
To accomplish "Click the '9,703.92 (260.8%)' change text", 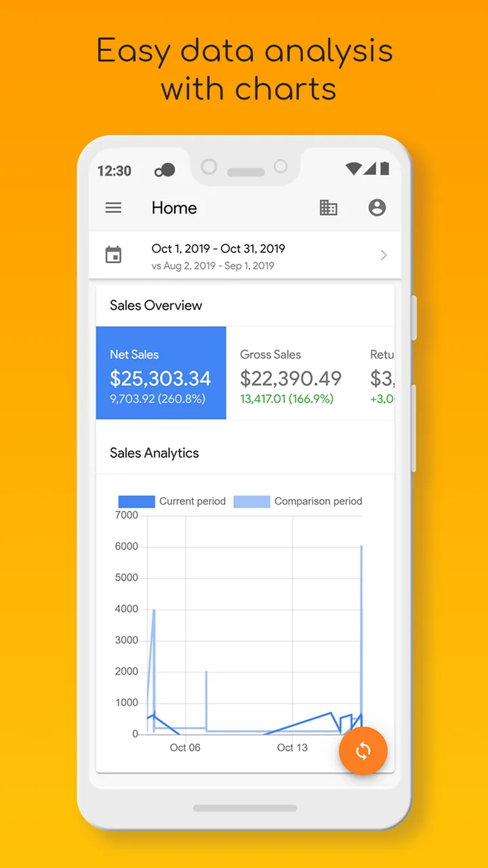I will click(157, 399).
